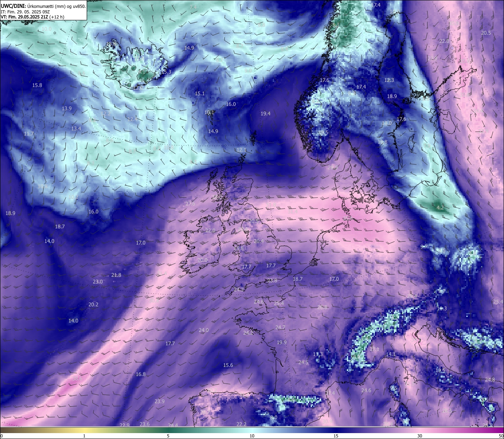Select the 21.8 value over the Atlantic
The image size is (504, 439).
coord(116,275)
